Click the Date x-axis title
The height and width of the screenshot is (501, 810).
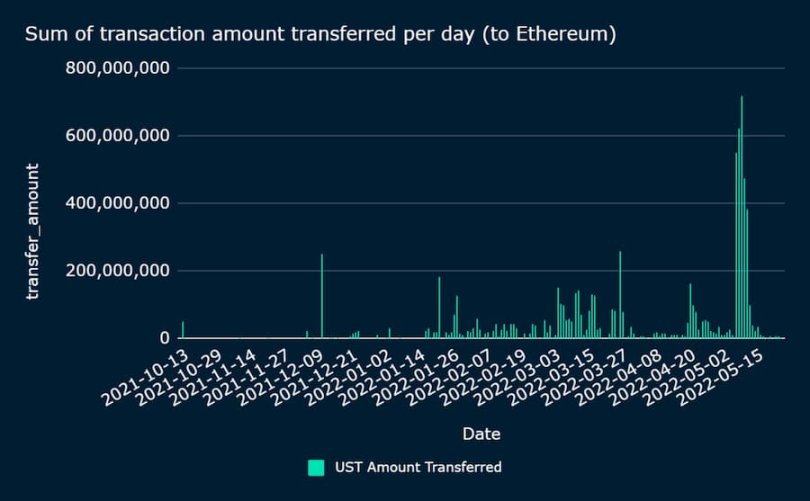click(x=481, y=434)
